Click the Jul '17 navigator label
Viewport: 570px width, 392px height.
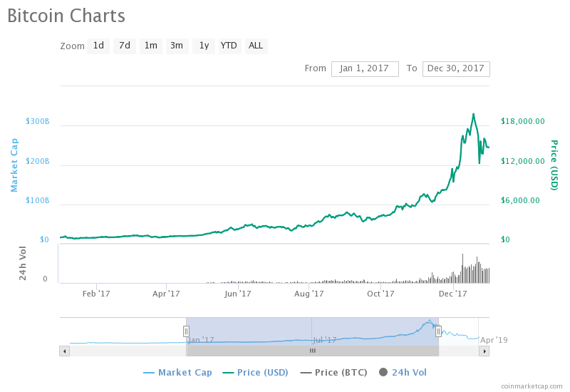tap(325, 341)
